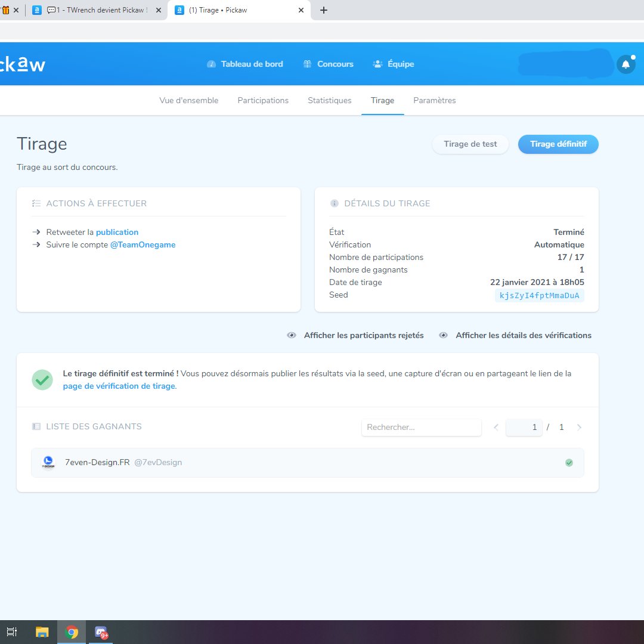This screenshot has height=644, width=644.
Task: Open Discord from the taskbar
Action: [x=101, y=632]
